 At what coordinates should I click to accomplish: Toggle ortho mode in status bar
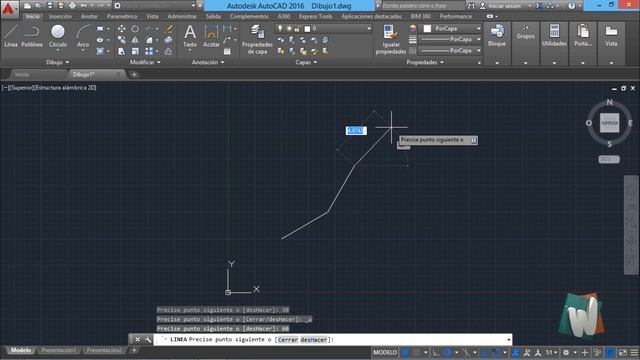tap(436, 352)
